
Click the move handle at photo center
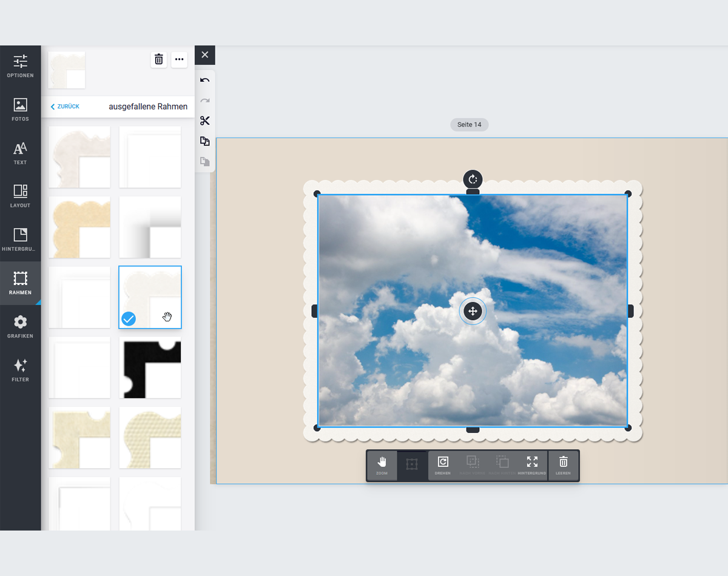[x=473, y=312]
